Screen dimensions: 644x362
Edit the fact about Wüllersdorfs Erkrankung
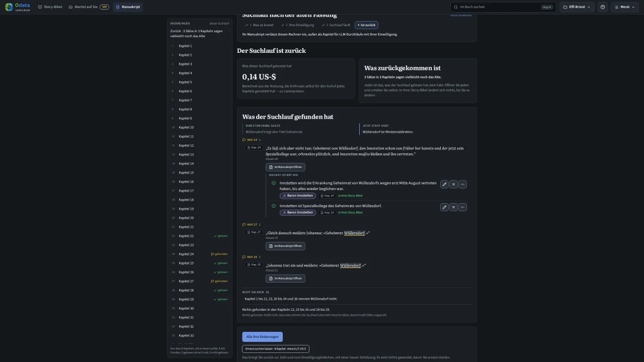pyautogui.click(x=444, y=185)
